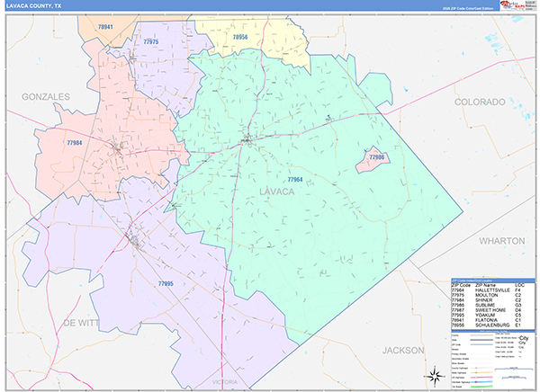Click the GONZALES county label
This screenshot has height=392, width=540.
tap(46, 97)
